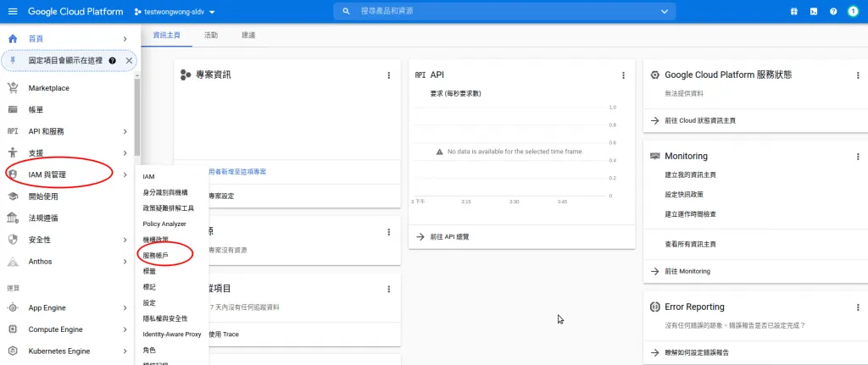Switch to the 建議 tab
This screenshot has width=868, height=365.
click(x=248, y=35)
